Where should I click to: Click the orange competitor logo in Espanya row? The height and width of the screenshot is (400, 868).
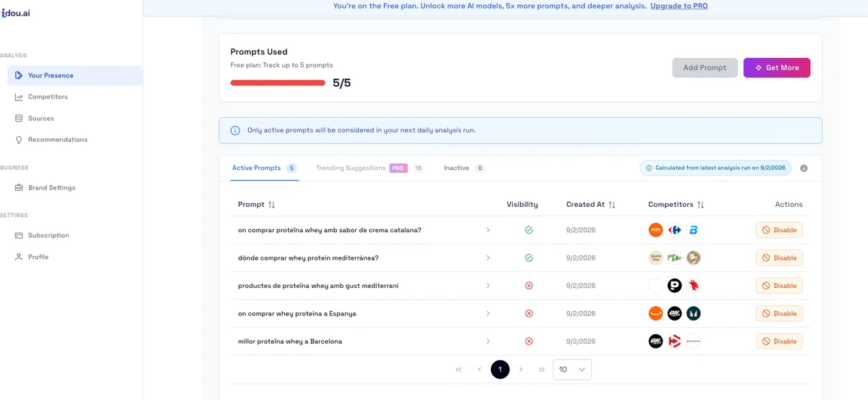(x=655, y=313)
